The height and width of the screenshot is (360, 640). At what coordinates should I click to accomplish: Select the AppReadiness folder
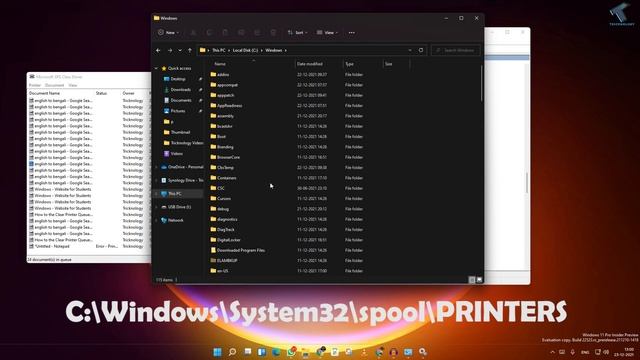pyautogui.click(x=229, y=105)
